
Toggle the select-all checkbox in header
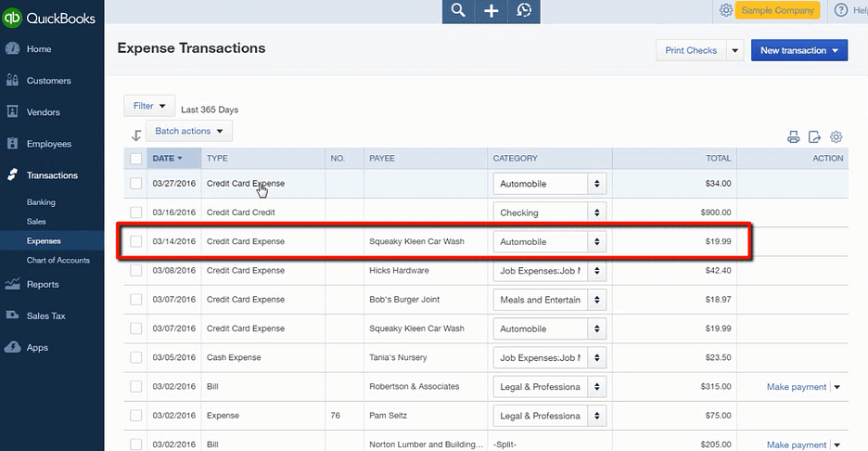135,159
